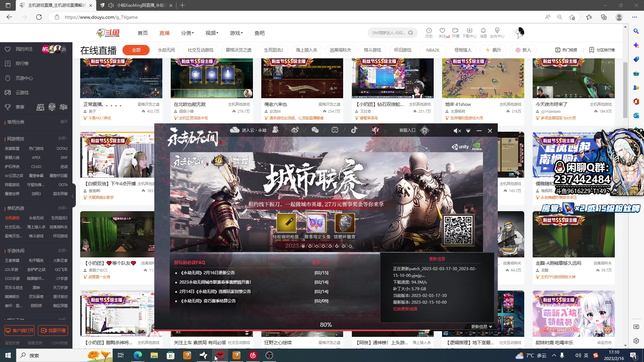Open Microsoft Edge from the taskbar
The image size is (644, 362).
pyautogui.click(x=138, y=355)
